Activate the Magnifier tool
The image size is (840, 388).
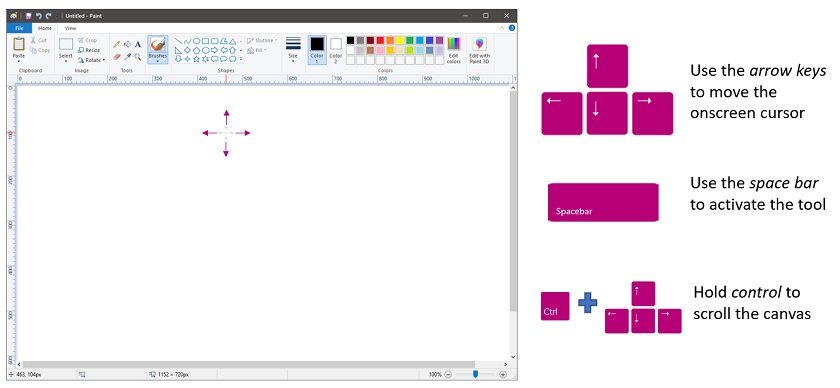(138, 56)
